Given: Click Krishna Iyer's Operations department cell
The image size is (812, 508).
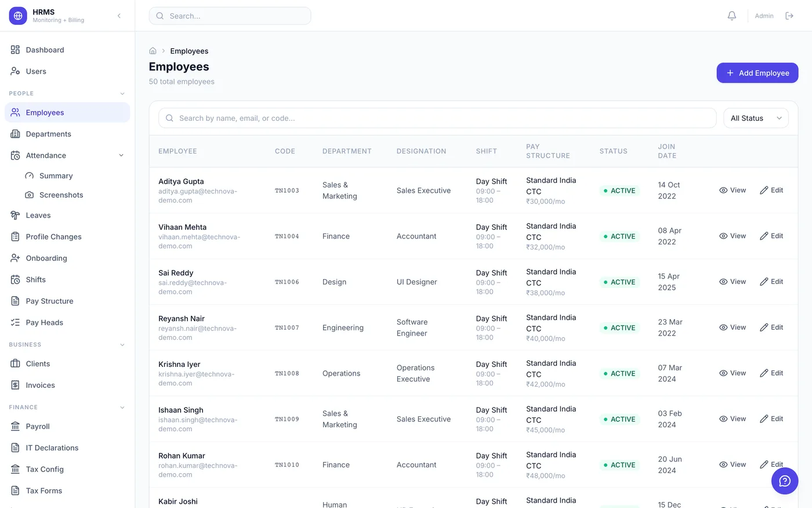Looking at the screenshot, I should click(342, 374).
